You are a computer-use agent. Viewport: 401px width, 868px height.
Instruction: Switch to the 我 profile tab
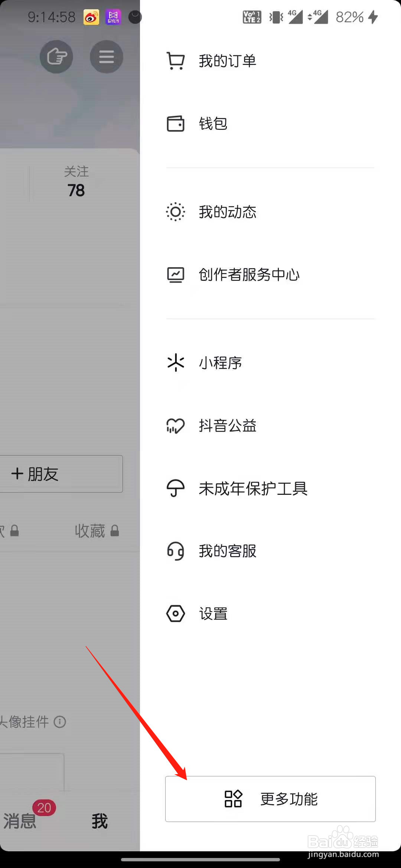point(99,821)
